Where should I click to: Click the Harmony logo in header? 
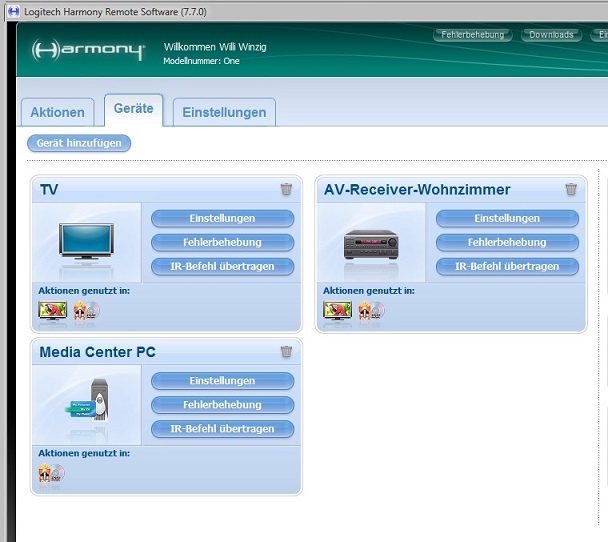point(88,50)
